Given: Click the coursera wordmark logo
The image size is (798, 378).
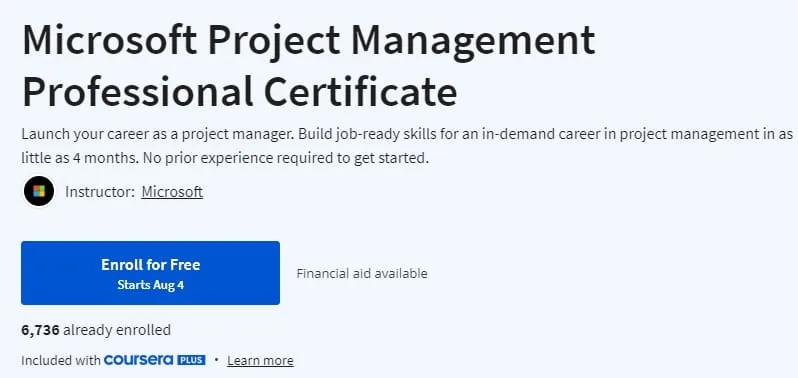Looking at the screenshot, I should coord(138,360).
